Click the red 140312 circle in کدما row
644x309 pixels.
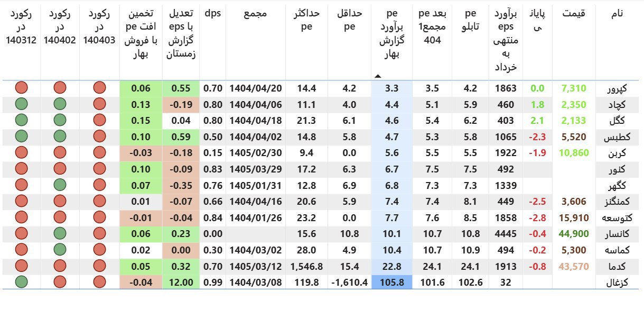click(x=22, y=266)
